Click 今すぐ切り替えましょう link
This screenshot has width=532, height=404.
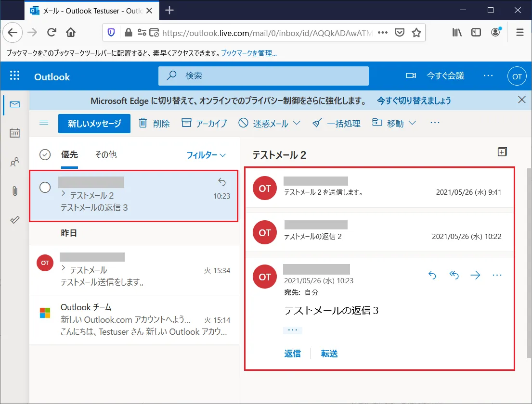click(414, 101)
